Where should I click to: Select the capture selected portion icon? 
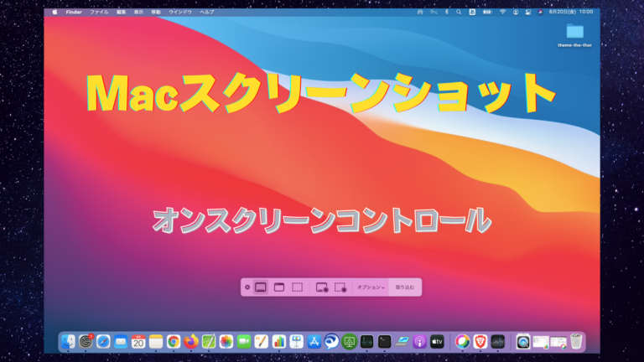(298, 287)
